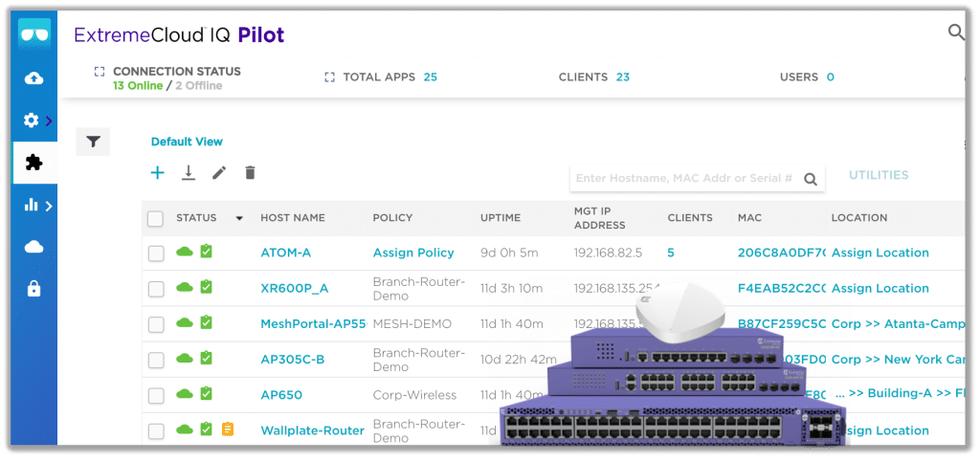Expand the bar chart sidebar chevron
980x462 pixels.
pos(49,206)
